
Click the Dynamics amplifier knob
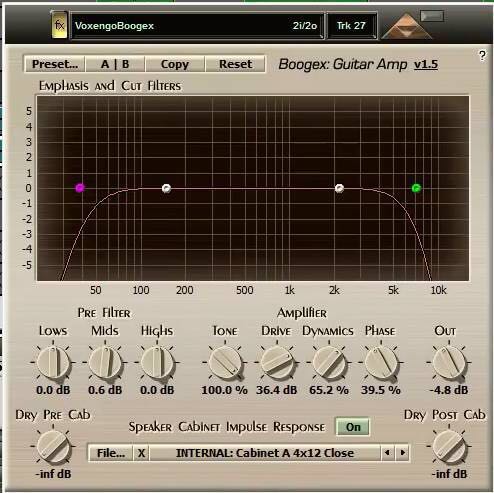329,363
